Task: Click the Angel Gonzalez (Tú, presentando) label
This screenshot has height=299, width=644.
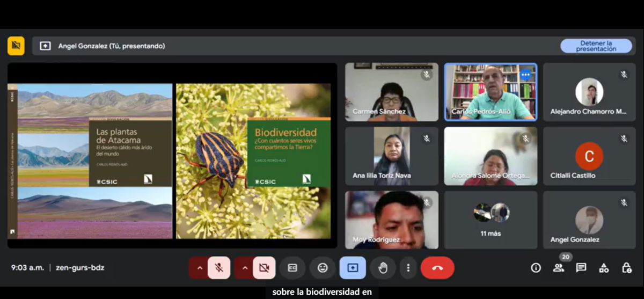Action: pos(112,46)
